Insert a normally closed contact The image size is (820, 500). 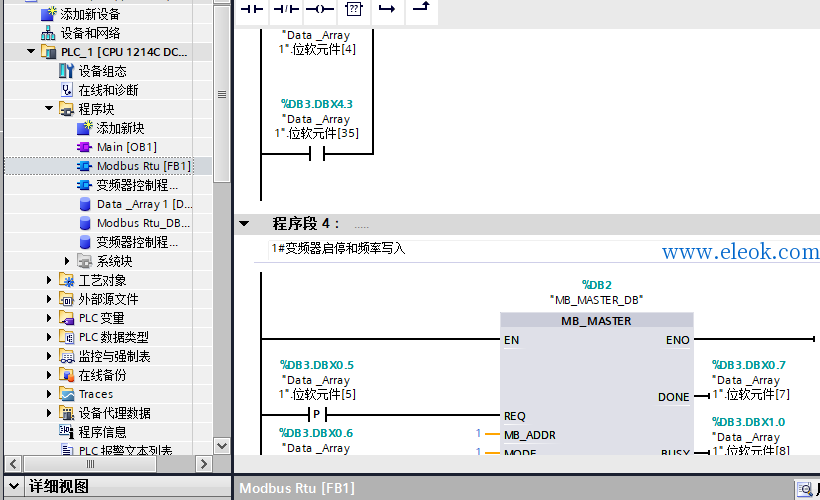tap(286, 9)
